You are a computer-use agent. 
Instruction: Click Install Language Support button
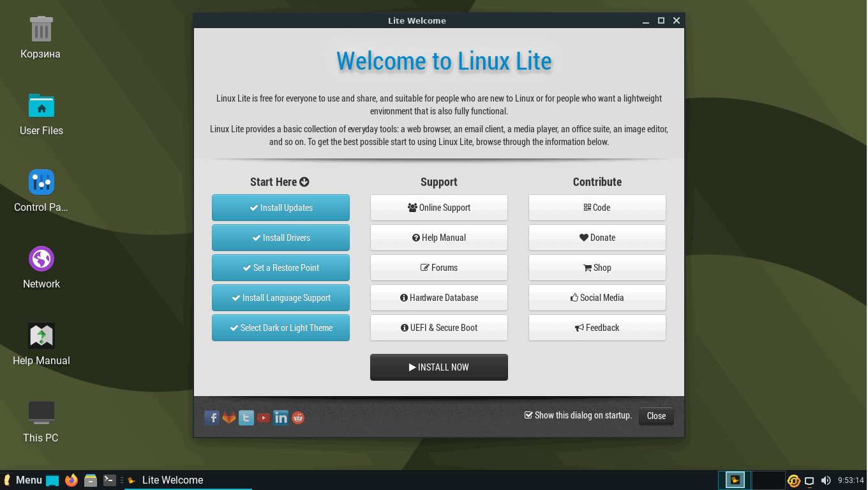[281, 298]
